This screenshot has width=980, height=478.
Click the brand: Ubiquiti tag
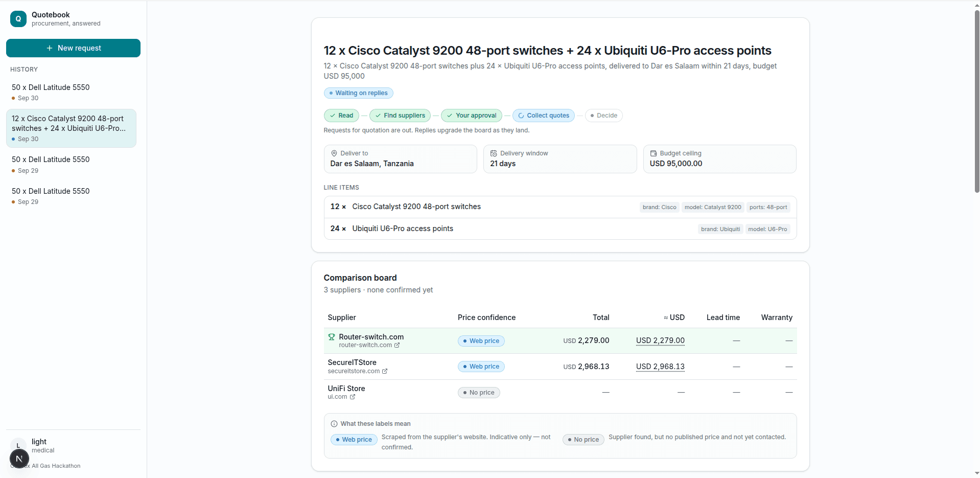click(720, 229)
